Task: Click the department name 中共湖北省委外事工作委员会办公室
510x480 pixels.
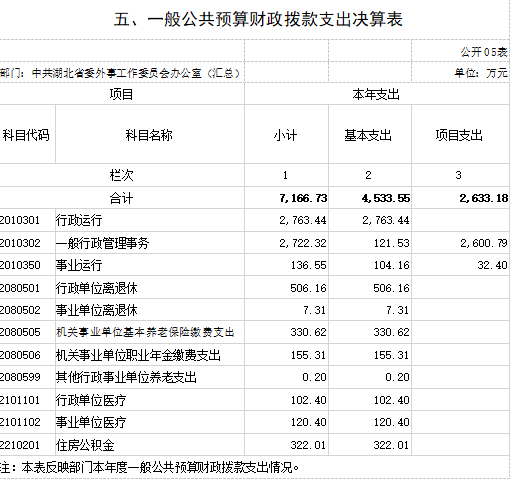Action: pos(117,73)
